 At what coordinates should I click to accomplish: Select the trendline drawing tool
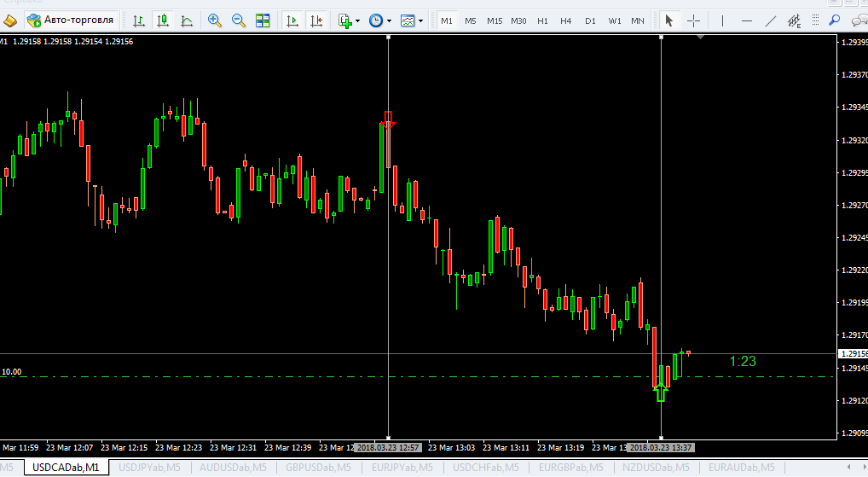click(x=771, y=21)
